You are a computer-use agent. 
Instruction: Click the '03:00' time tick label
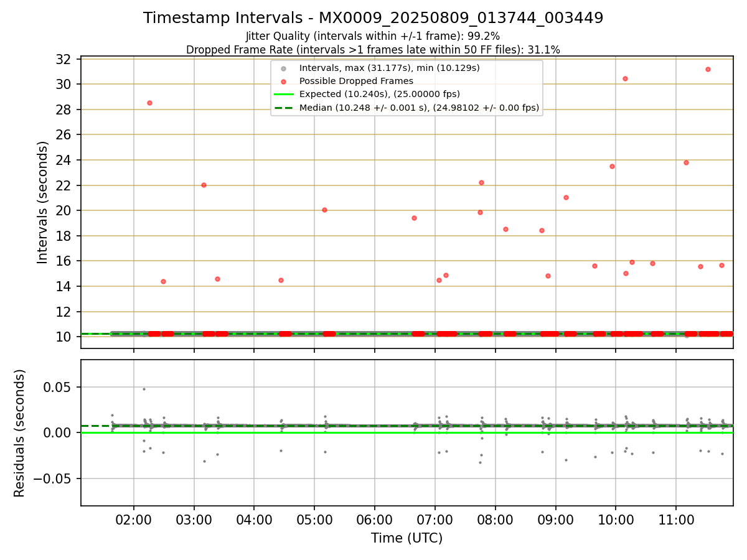194,520
